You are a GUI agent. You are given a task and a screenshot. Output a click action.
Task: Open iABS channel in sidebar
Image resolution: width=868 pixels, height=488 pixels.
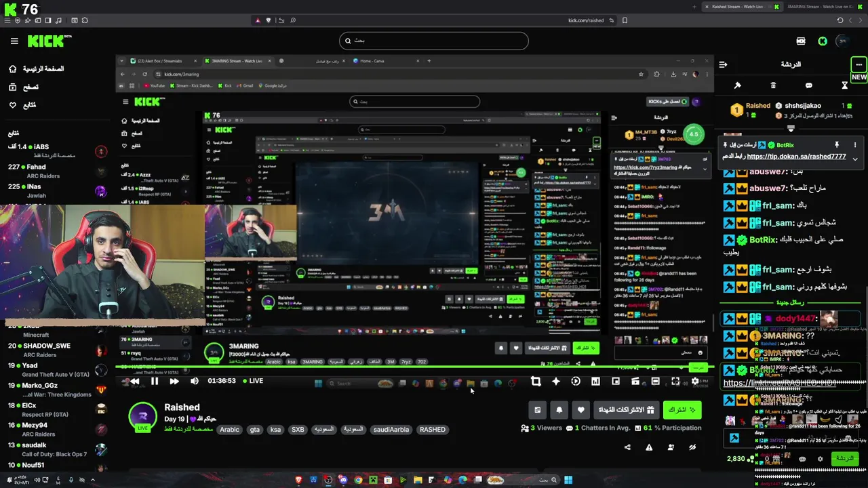(57, 150)
